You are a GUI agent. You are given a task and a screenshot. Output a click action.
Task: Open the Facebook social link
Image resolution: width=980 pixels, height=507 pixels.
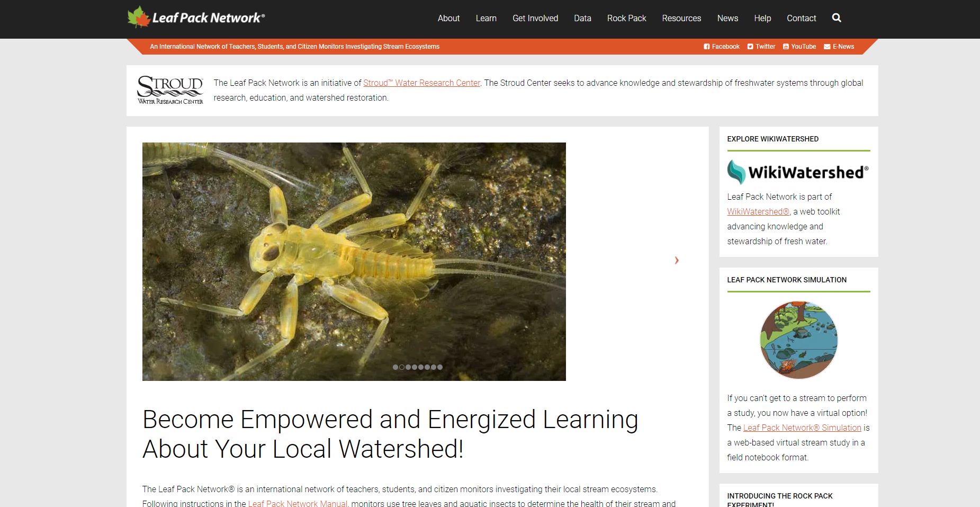click(x=722, y=47)
